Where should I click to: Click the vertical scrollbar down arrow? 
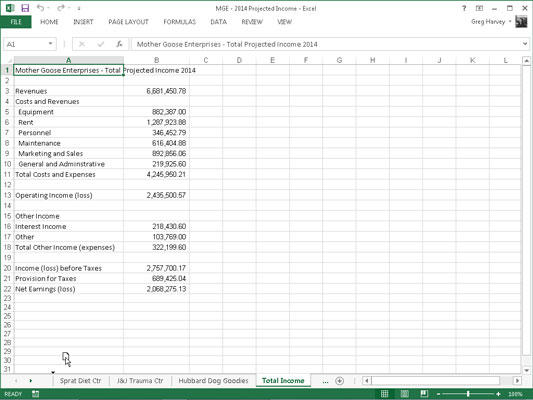click(x=526, y=370)
